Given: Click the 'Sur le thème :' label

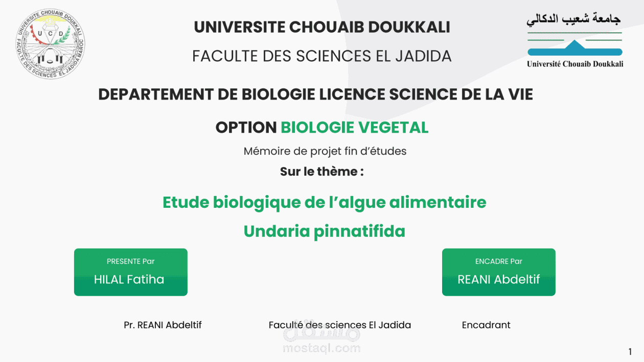Looking at the screenshot, I should (x=322, y=172).
